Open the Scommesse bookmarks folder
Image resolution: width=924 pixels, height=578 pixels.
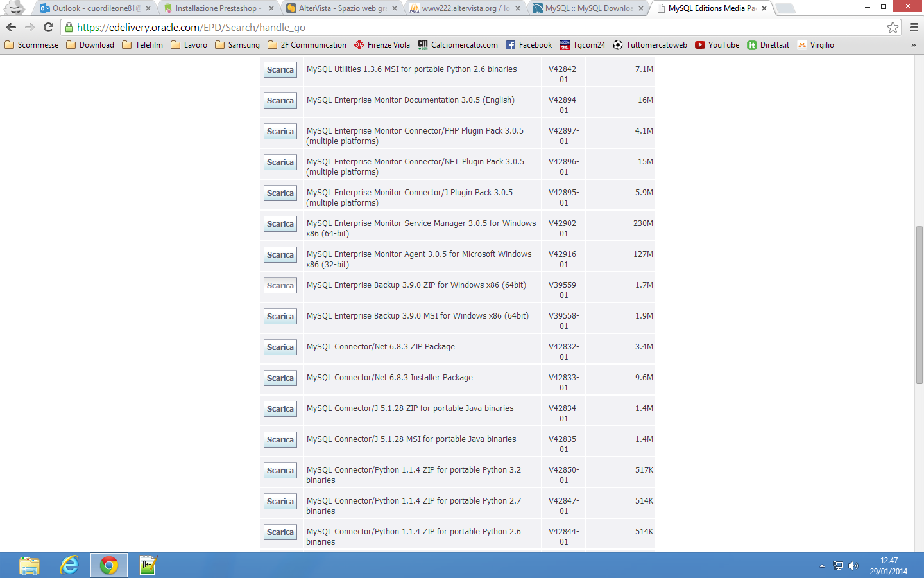coord(31,45)
